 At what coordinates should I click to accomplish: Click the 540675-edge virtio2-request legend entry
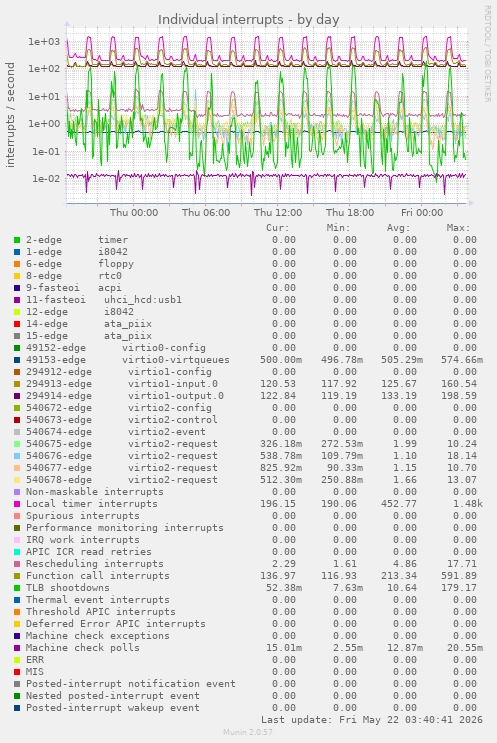coord(122,444)
